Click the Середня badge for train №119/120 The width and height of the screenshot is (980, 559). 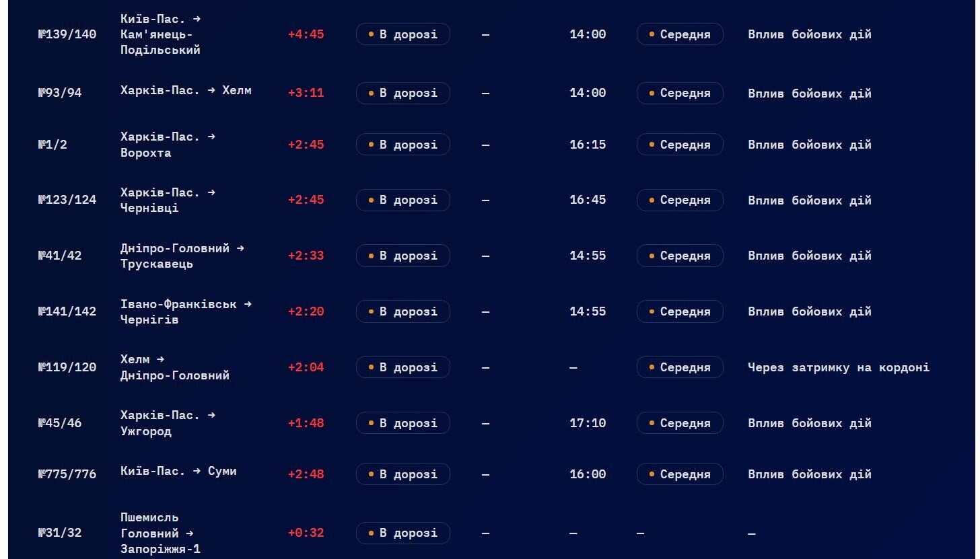point(680,367)
